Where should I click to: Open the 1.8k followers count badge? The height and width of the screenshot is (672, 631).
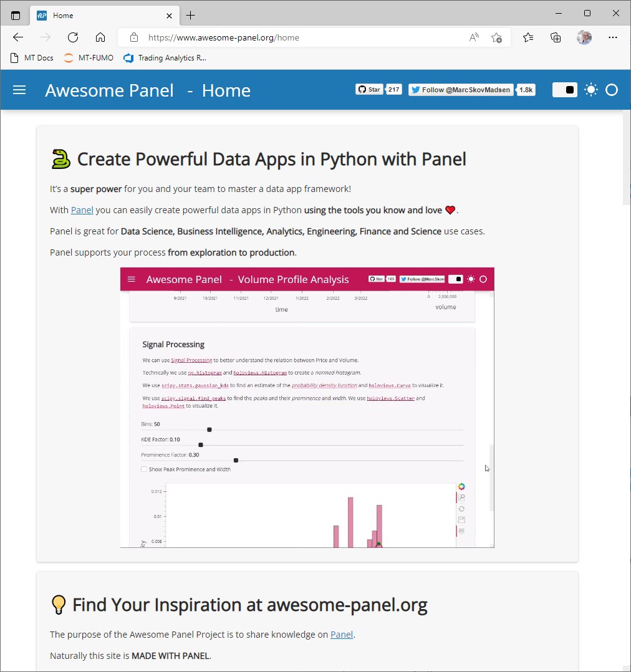pyautogui.click(x=526, y=90)
